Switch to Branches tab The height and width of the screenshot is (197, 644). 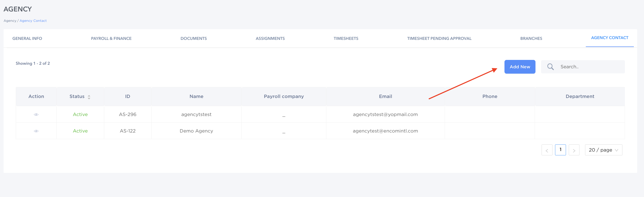[531, 38]
